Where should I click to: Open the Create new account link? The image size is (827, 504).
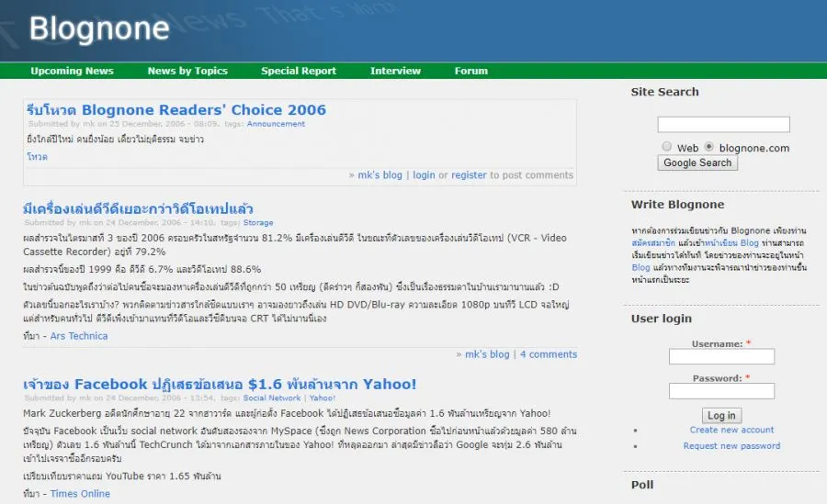[731, 430]
